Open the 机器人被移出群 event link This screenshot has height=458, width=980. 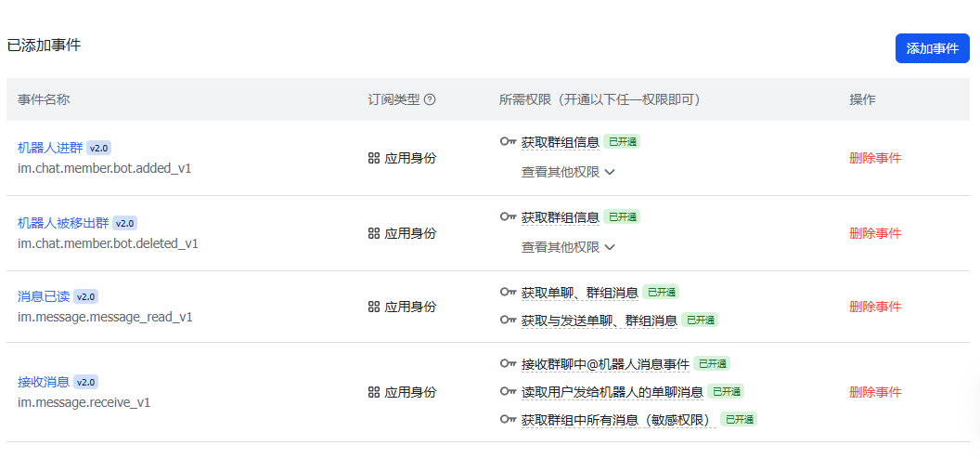click(x=63, y=223)
